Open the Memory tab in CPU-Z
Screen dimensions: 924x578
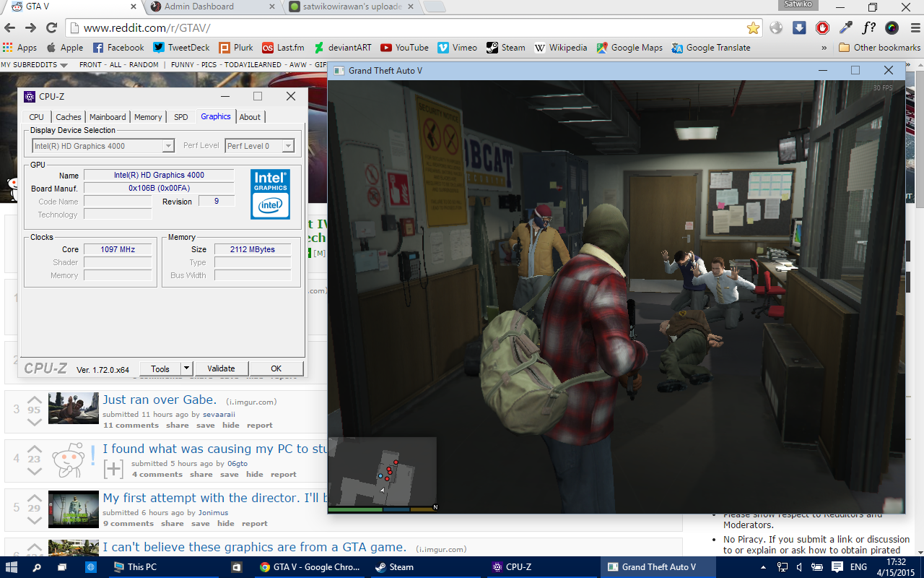[x=148, y=117]
